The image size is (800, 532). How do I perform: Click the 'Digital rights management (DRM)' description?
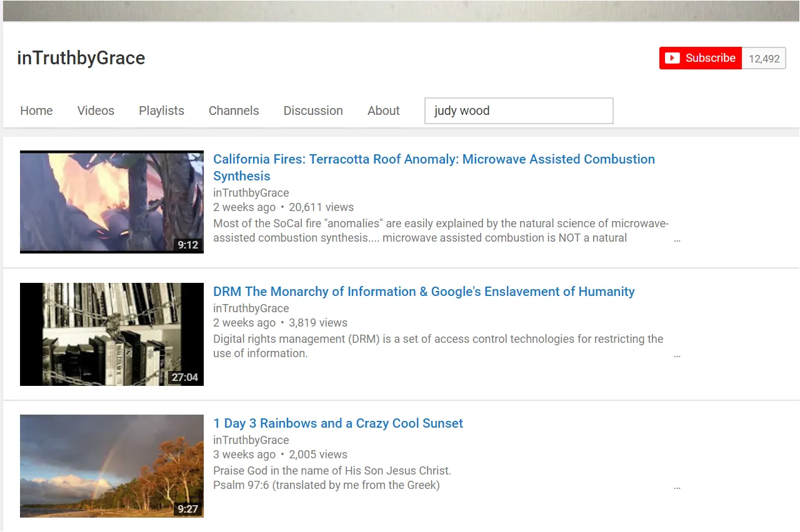438,347
